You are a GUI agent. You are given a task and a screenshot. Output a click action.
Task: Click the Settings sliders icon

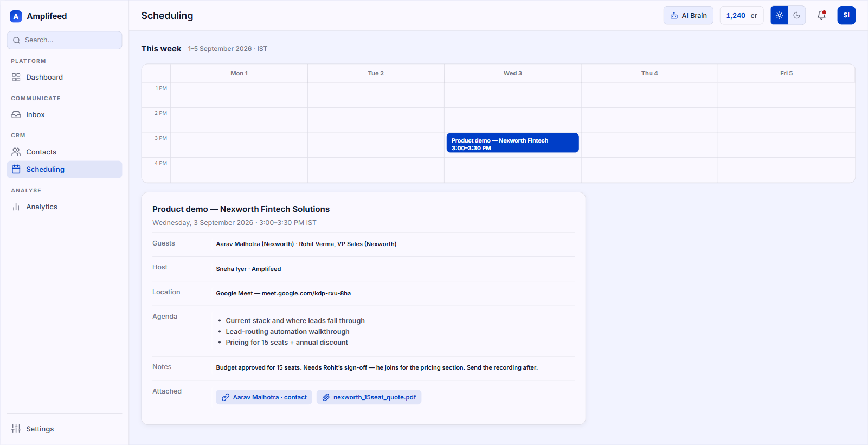(16, 429)
